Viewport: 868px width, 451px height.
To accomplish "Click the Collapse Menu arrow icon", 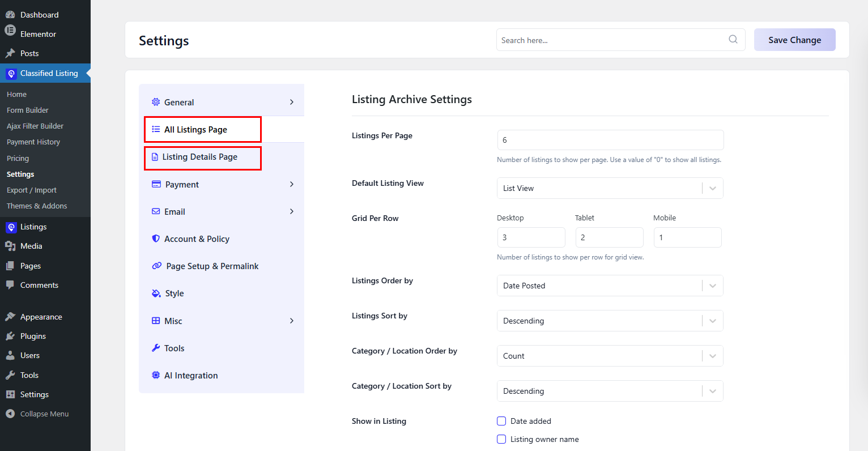I will 10,414.
